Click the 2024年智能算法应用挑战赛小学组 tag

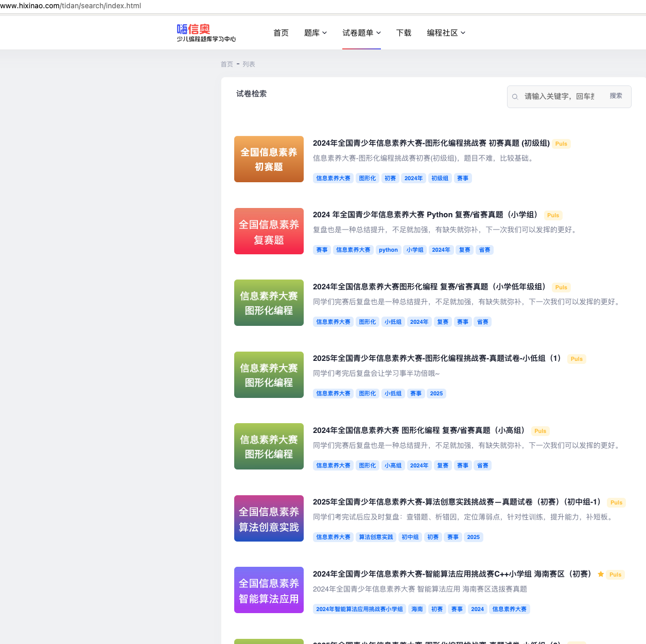tap(359, 609)
